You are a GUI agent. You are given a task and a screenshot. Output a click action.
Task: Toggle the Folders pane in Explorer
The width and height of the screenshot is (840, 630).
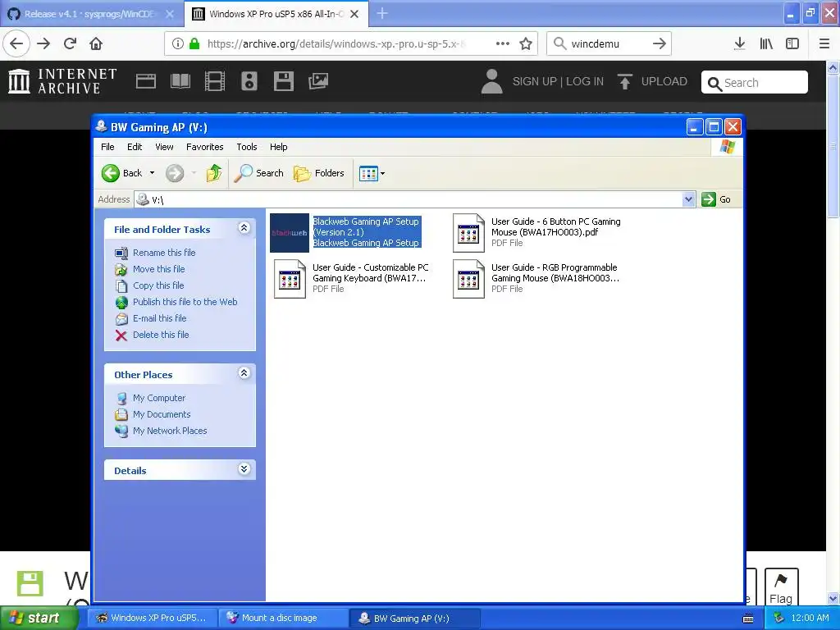tap(319, 173)
